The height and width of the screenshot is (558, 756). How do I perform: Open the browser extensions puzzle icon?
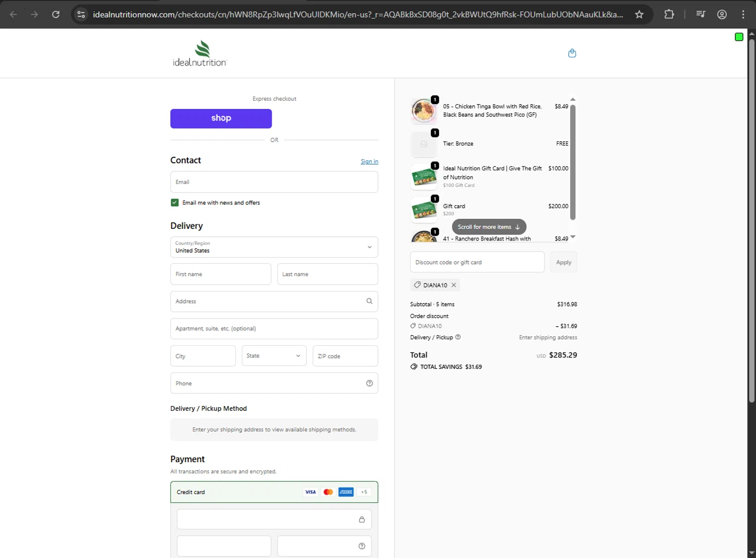tap(669, 14)
